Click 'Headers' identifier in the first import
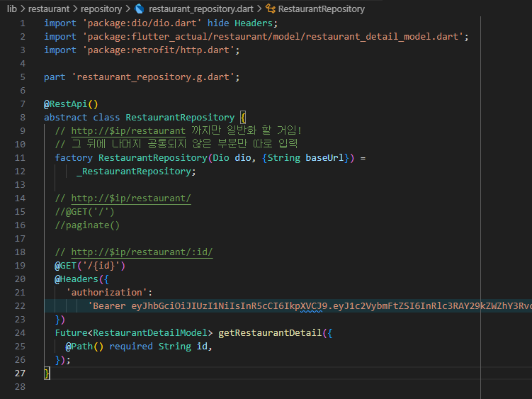Screen dimensions: 532x399 [254, 23]
